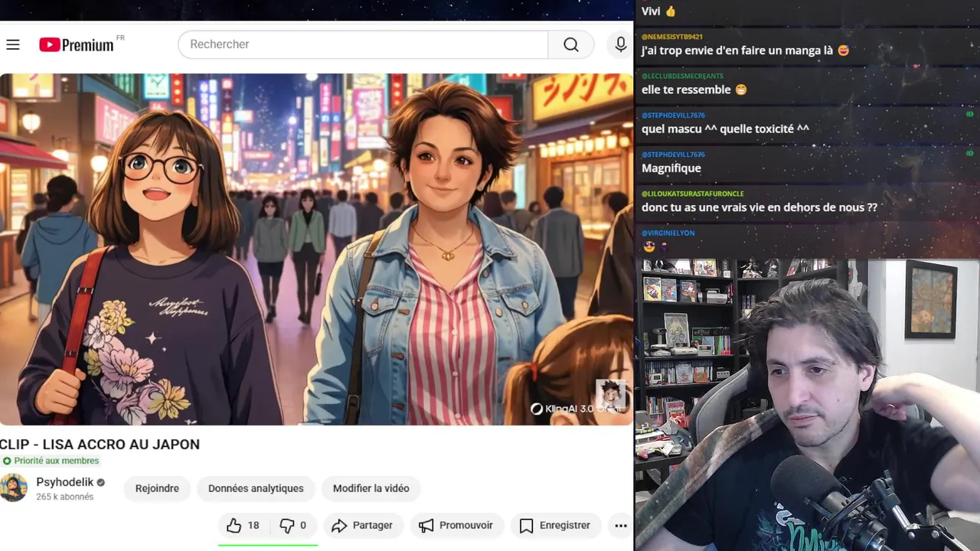
Task: Click the video title CLIP - LISA ACCRO AU JAPON
Action: click(100, 444)
